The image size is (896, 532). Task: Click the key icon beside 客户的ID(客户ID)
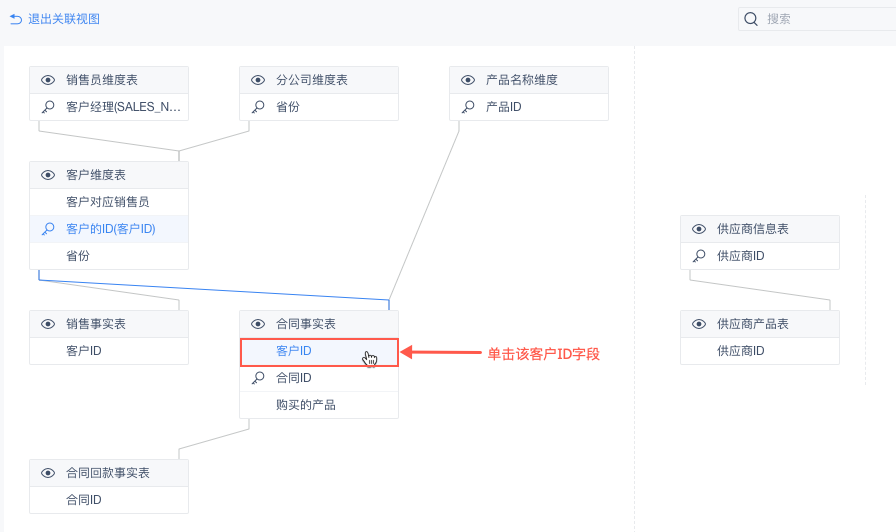click(x=48, y=229)
